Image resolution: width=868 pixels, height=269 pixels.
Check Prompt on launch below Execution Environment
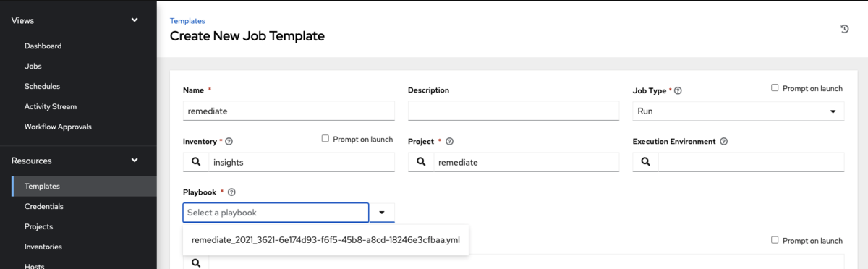775,240
